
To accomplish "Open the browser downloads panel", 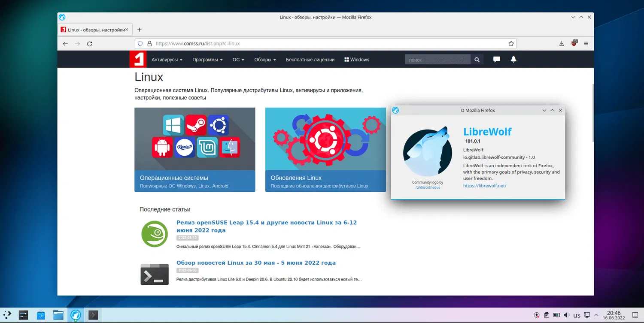I will (x=562, y=44).
